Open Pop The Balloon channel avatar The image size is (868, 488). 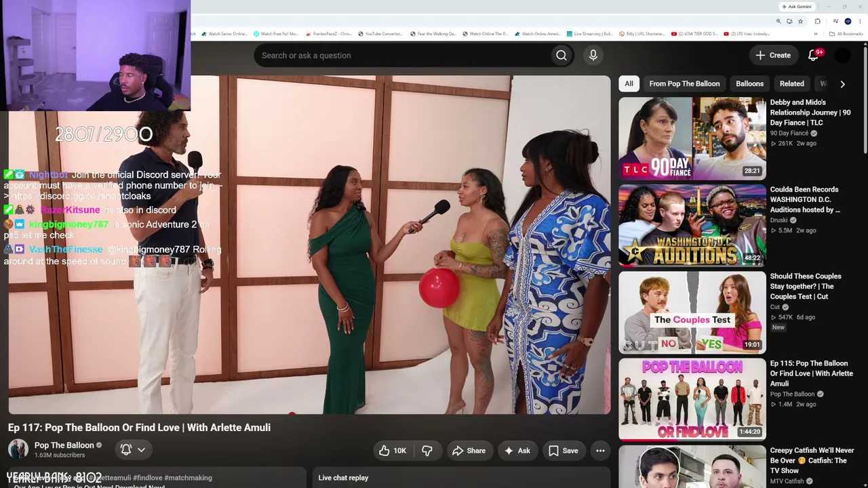(x=18, y=449)
